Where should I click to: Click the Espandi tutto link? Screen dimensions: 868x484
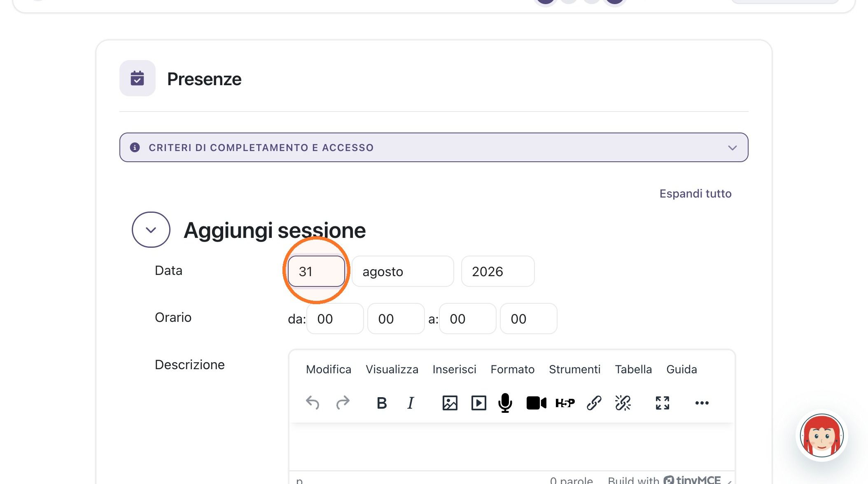695,193
